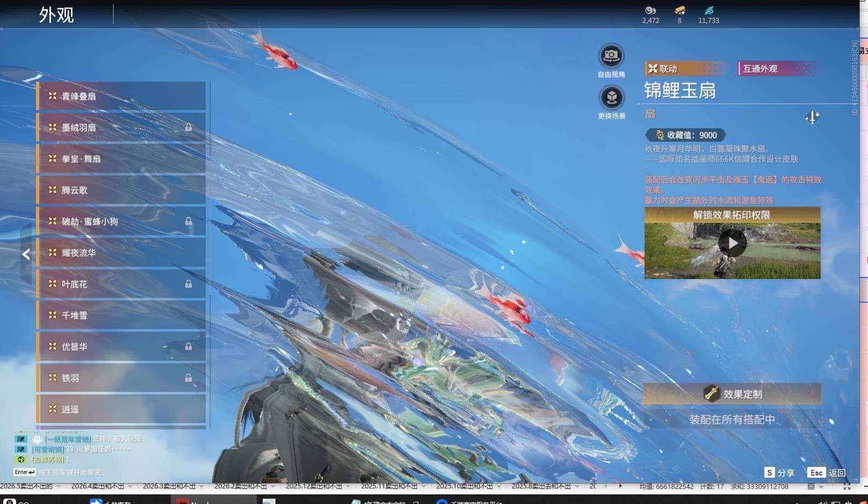Open dropdown arrow on 2025.12卖出和不出 tab
The image size is (868, 504).
tap(348, 486)
